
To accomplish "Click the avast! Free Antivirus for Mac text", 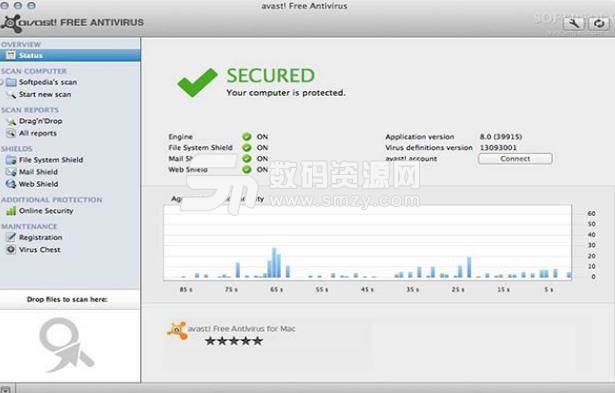I will tap(242, 329).
